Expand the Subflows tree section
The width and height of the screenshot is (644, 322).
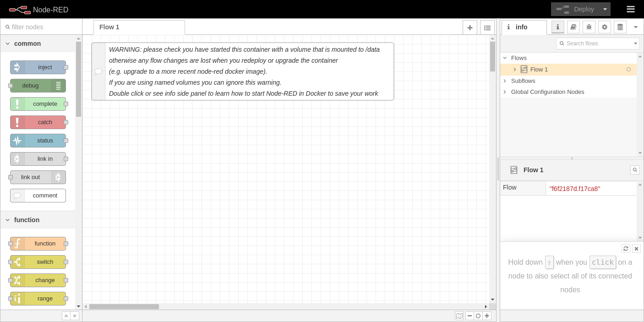(505, 81)
